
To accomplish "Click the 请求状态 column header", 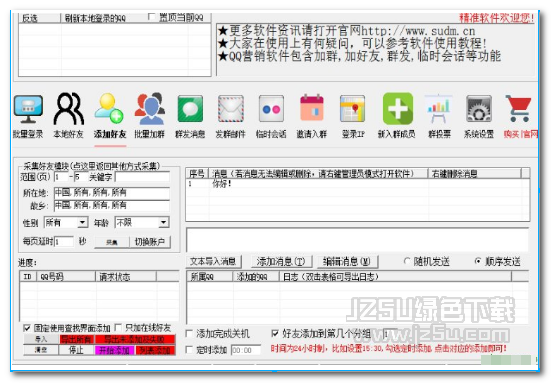I will (x=126, y=277).
